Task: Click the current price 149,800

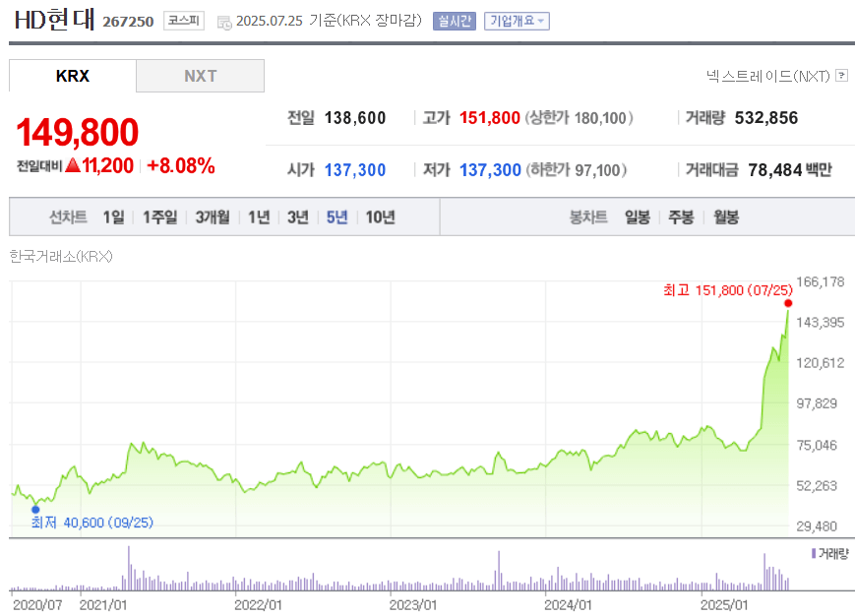Action: point(78,132)
